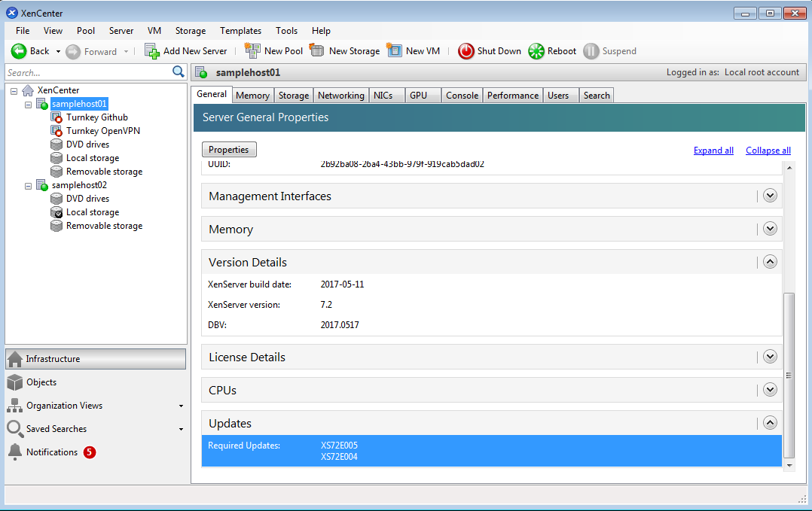The image size is (812, 511).
Task: Collapse the Version Details section
Action: pyautogui.click(x=770, y=262)
